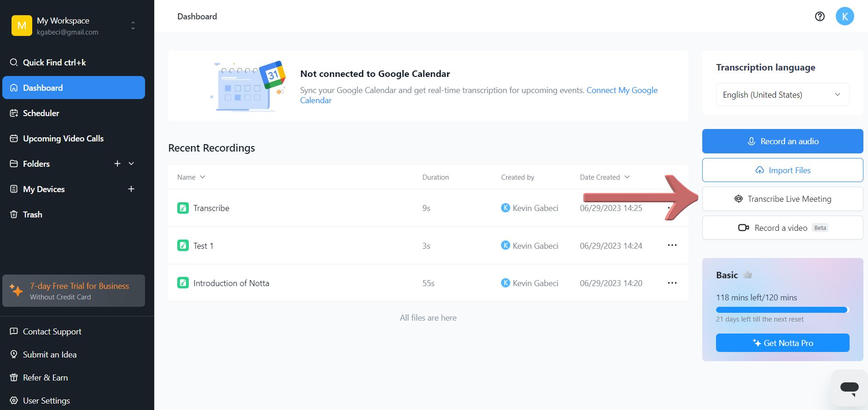Screen dimensions: 868x410
Task: Open the chat support bubble
Action: click(x=850, y=387)
